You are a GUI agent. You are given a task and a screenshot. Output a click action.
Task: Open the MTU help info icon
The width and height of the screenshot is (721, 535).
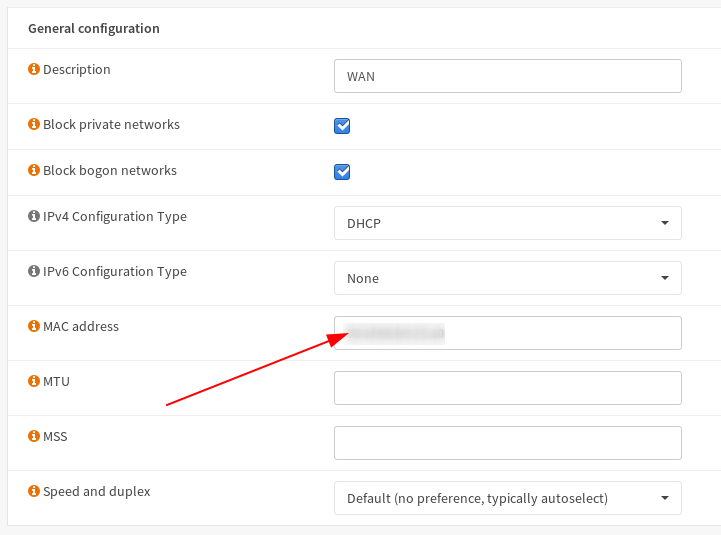coord(34,382)
